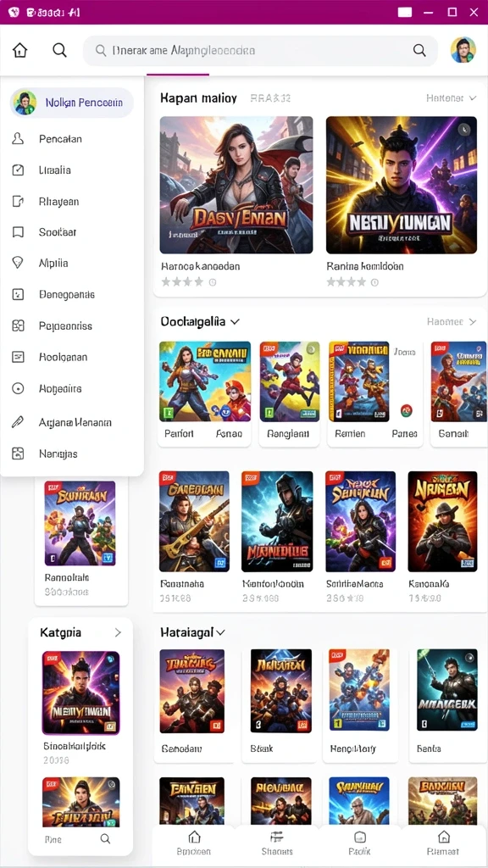Click the icon beside Nanejas
The width and height of the screenshot is (488, 868).
18,454
